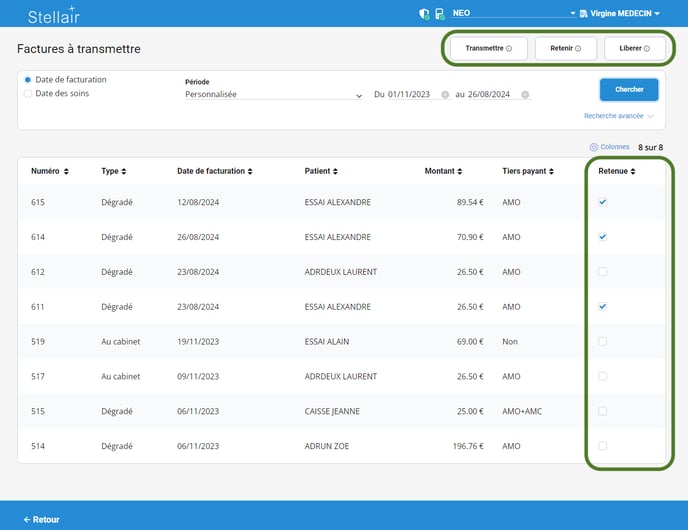Check the Retenue box for invoice 612
688x530 pixels.
(603, 272)
